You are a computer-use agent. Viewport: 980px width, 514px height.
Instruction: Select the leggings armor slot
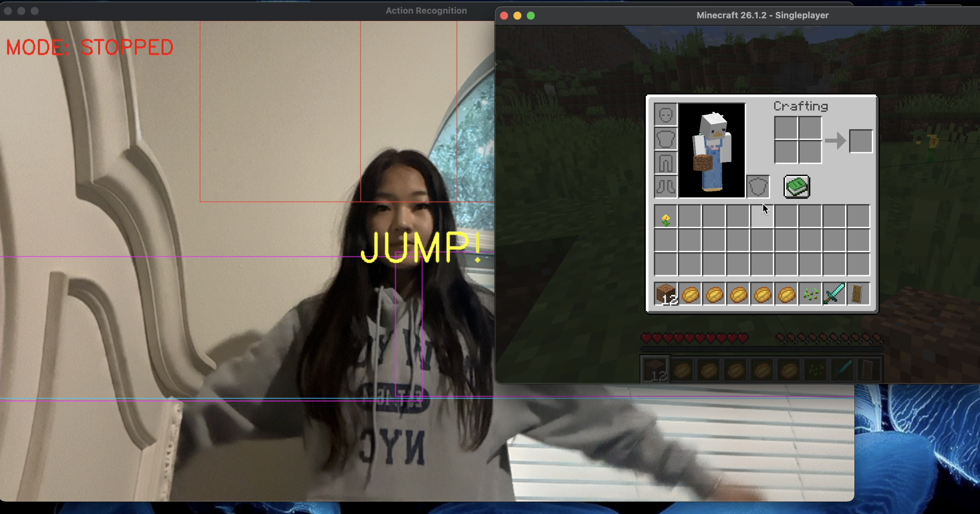pyautogui.click(x=665, y=163)
